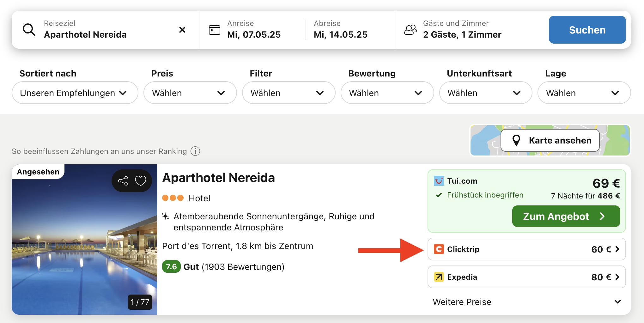Open the Expedia 80 € offer
The height and width of the screenshot is (323, 644).
526,277
